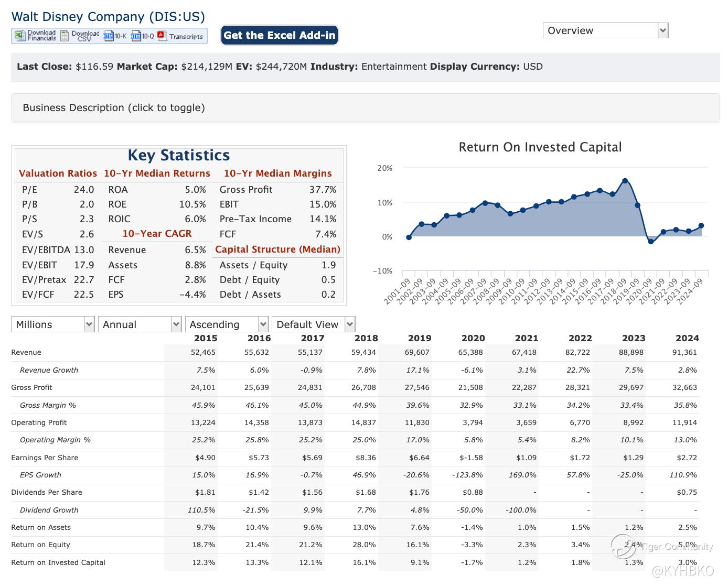Screen dimensions: 728x587
Task: Open the 10-Q HTM document icon
Action: pyautogui.click(x=136, y=36)
